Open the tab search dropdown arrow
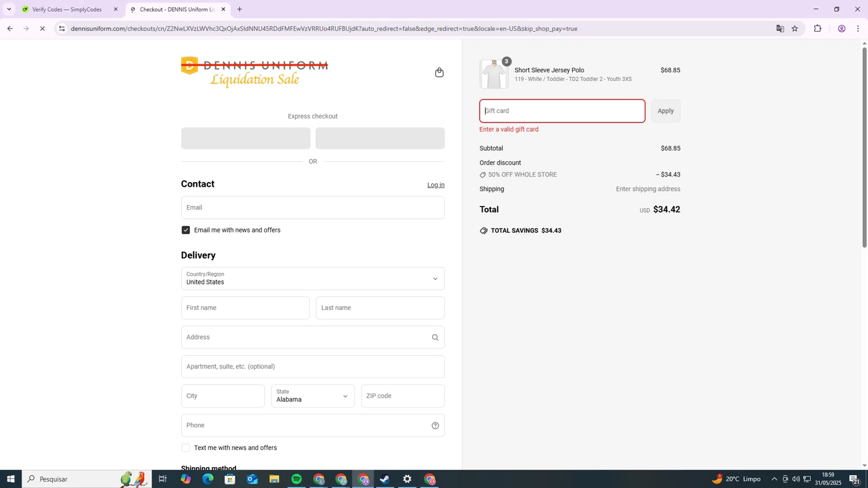Viewport: 868px width, 488px height. click(9, 9)
